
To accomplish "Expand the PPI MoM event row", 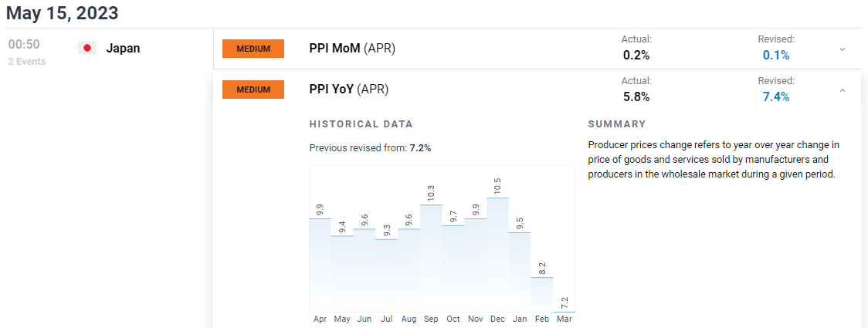I will tap(843, 49).
